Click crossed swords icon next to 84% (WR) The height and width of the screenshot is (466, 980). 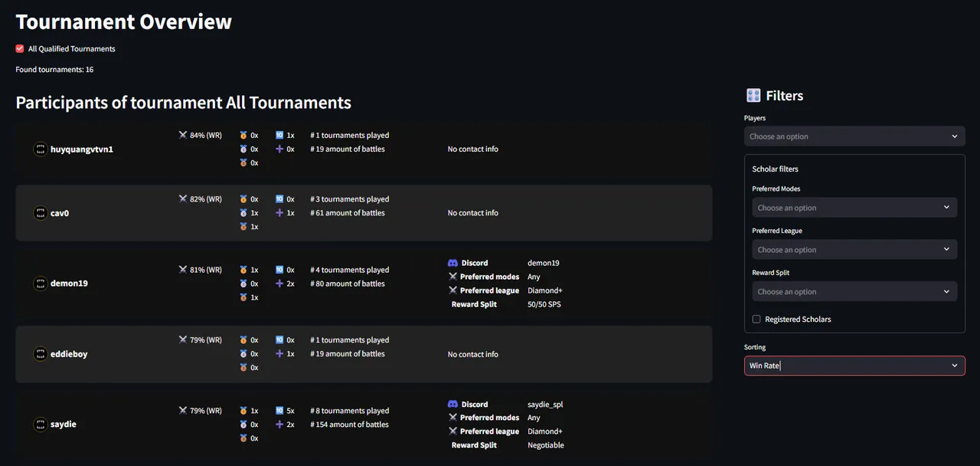tap(183, 135)
